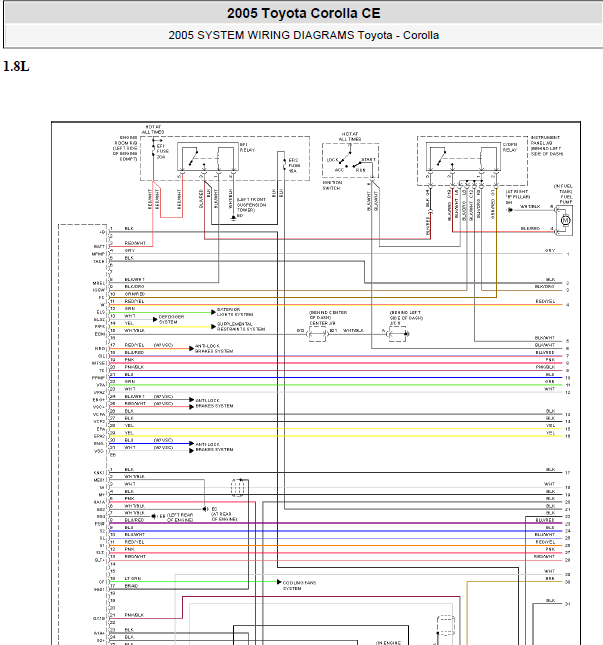
Task: Click the ignition switch LOCK position label
Action: 332,160
